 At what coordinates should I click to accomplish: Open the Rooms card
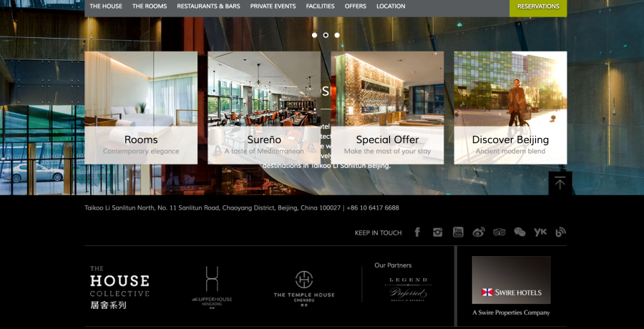(141, 107)
